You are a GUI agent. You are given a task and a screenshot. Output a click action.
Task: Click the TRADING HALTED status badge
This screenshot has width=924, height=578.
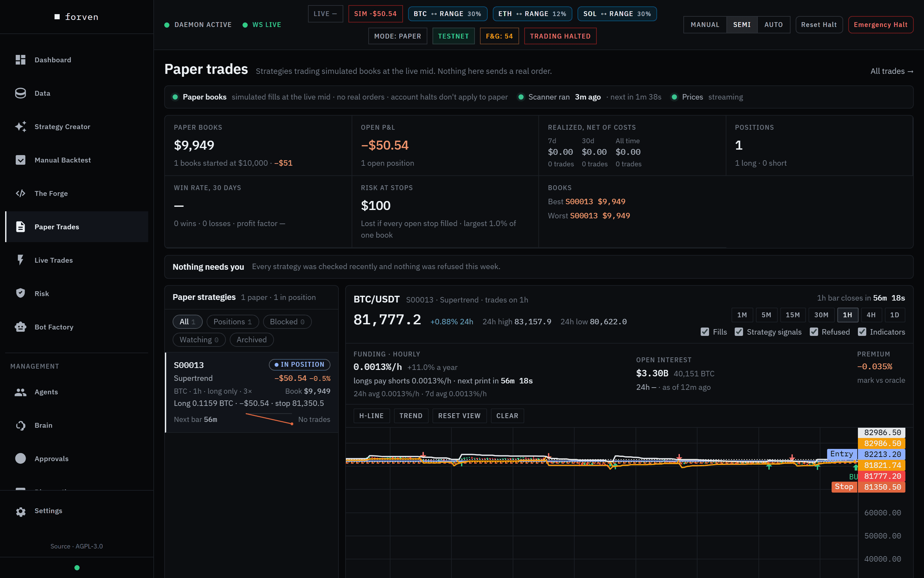(x=560, y=36)
